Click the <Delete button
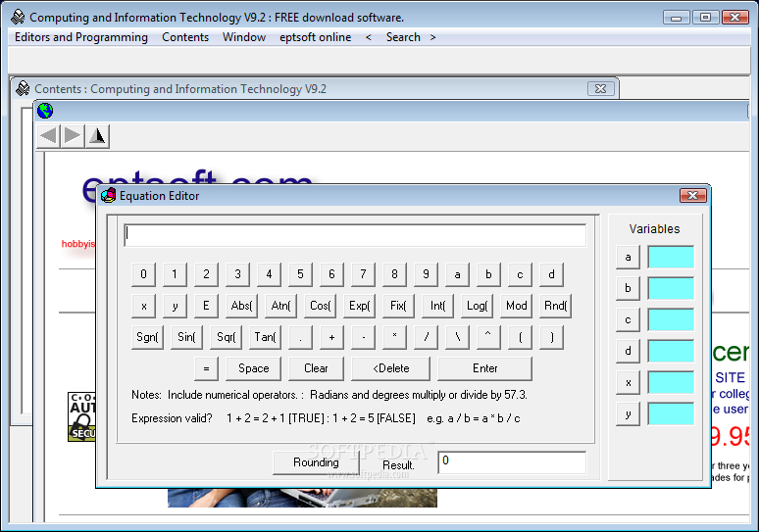This screenshot has height=532, width=759. (390, 368)
